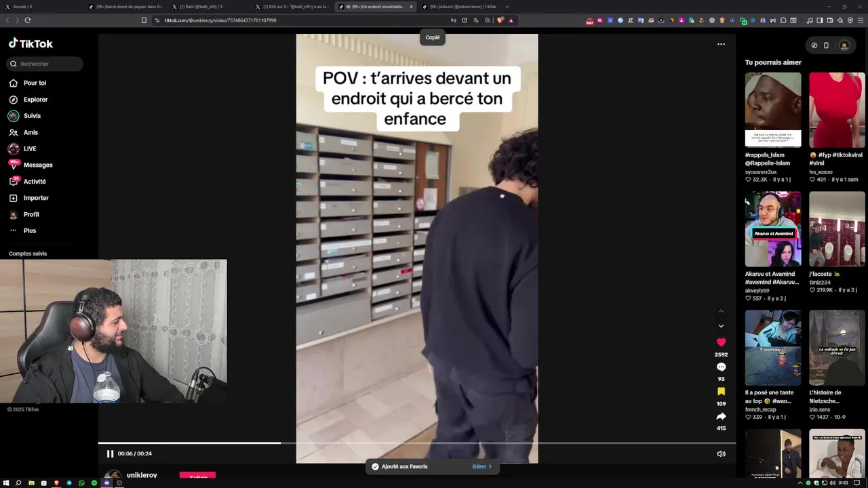Go to the previous video arrow
This screenshot has height=488, width=868.
(x=721, y=311)
